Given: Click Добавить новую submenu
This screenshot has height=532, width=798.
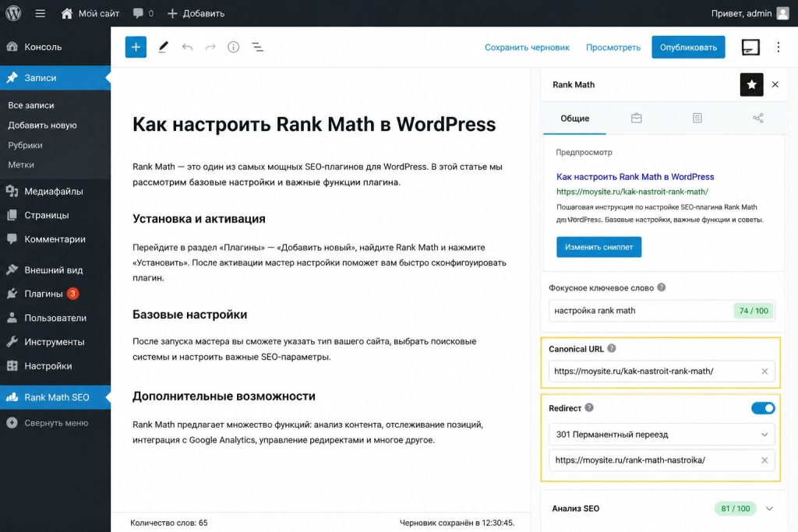Looking at the screenshot, I should point(42,125).
